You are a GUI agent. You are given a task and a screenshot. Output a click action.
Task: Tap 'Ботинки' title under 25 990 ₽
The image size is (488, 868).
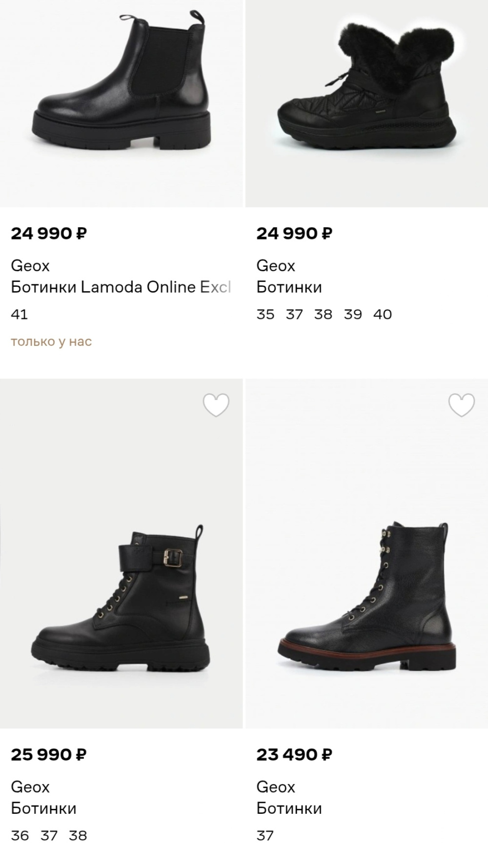[44, 808]
